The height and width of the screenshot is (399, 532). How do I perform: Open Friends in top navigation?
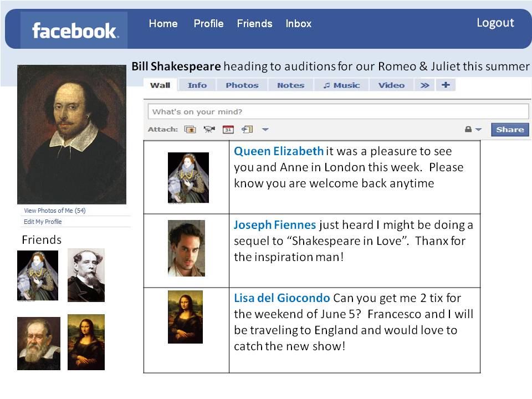254,23
